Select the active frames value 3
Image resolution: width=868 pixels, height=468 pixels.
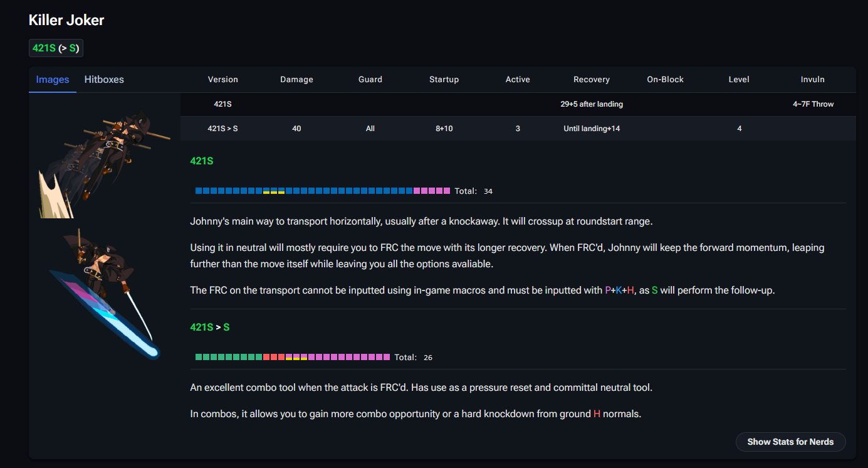click(x=518, y=129)
